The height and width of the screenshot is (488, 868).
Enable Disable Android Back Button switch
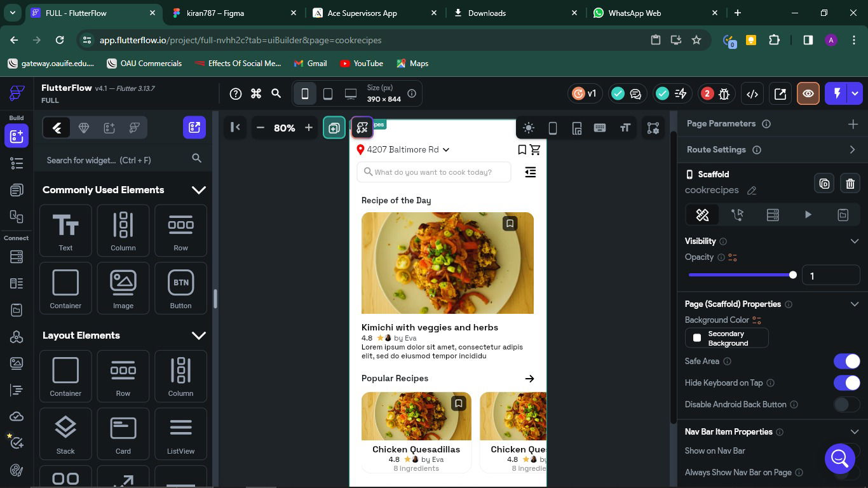[846, 405]
